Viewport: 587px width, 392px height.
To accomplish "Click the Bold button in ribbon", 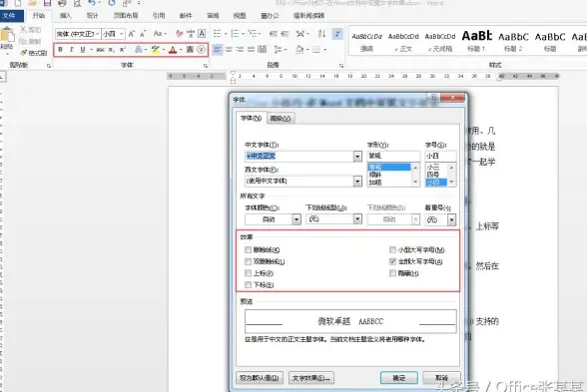I will click(x=60, y=50).
